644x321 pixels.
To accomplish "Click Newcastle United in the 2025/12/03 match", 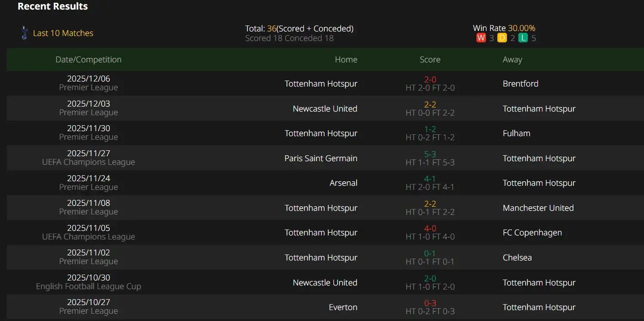I will point(325,109).
